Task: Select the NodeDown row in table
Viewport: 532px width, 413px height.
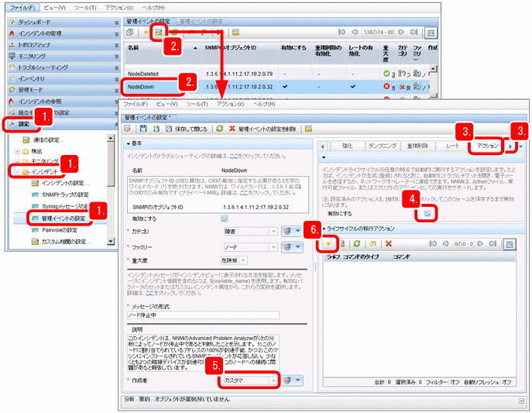Action: coord(277,87)
